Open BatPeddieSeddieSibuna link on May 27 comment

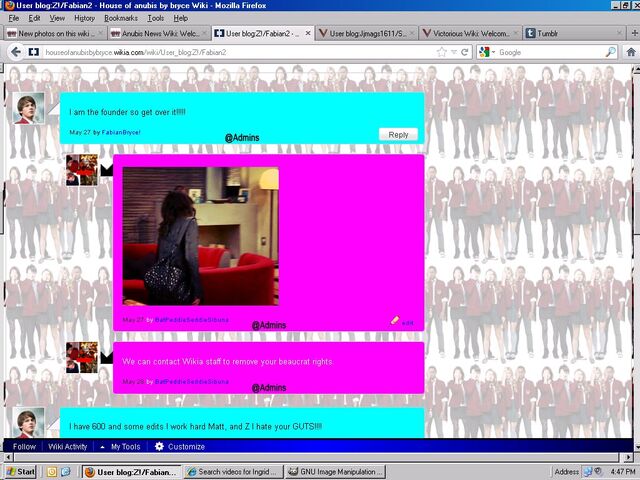191,320
